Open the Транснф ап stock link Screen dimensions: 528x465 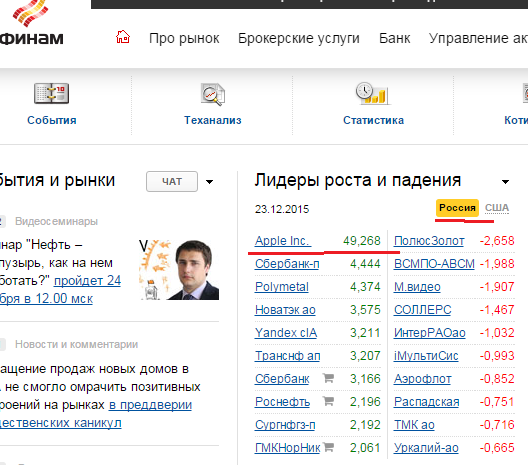point(288,356)
